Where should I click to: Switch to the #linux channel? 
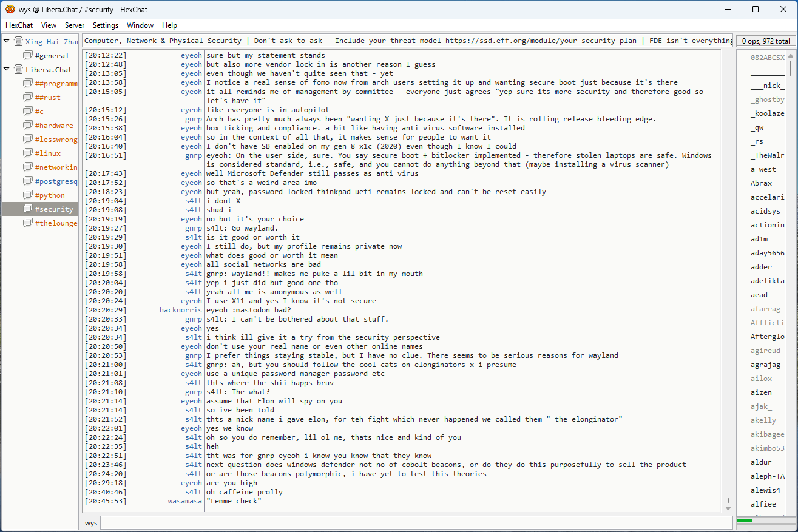click(x=48, y=153)
